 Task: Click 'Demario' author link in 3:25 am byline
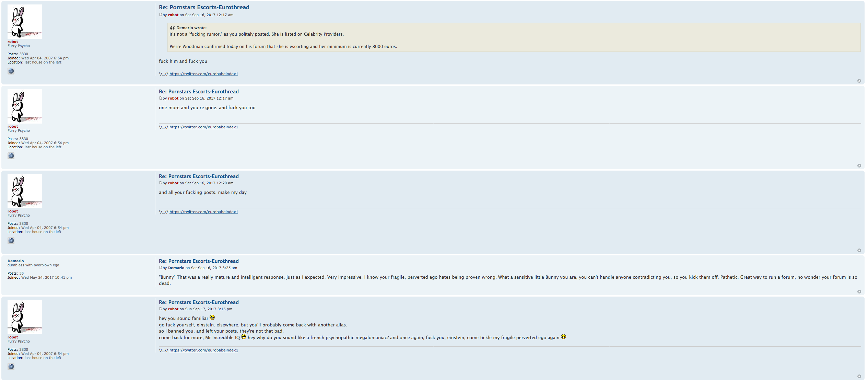point(176,268)
